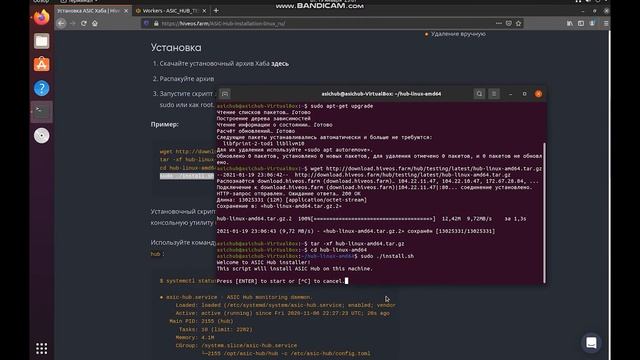Close the 'Установка ASIC Хаба' tab
Viewport: 640px width, 360px height.
tap(126, 11)
